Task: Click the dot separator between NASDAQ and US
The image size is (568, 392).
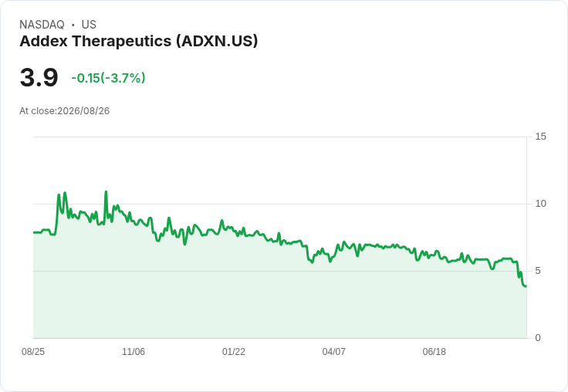Action: [x=73, y=25]
